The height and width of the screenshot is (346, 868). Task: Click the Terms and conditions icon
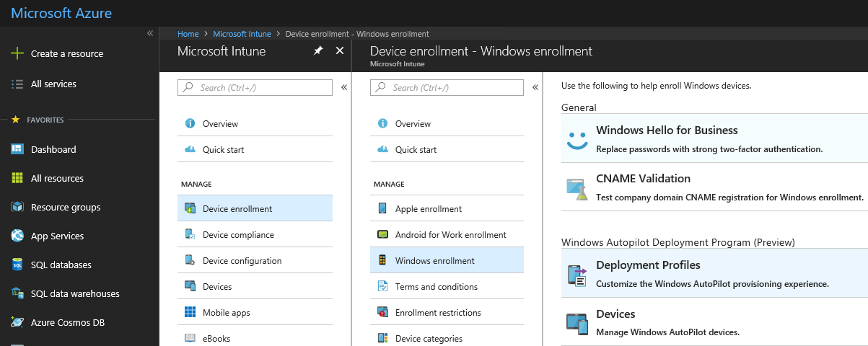click(382, 286)
